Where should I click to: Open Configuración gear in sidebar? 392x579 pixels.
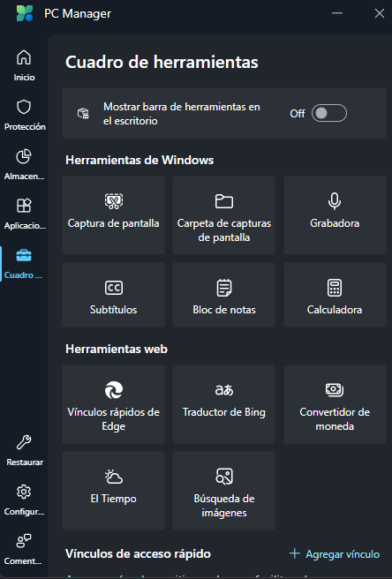(x=24, y=500)
